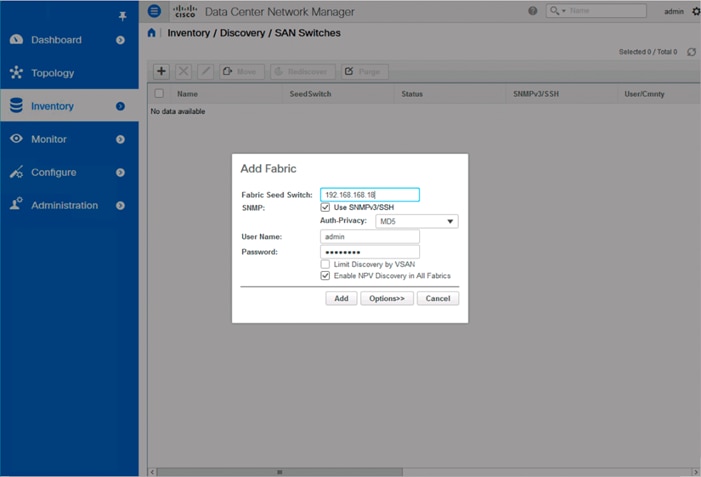Image resolution: width=701 pixels, height=477 pixels.
Task: Click the Add button
Action: [341, 298]
